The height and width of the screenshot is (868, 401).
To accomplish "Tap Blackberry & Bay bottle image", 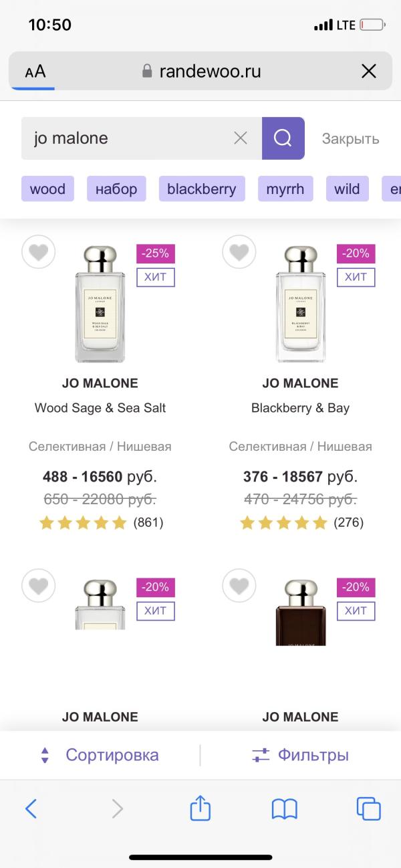I will click(300, 304).
